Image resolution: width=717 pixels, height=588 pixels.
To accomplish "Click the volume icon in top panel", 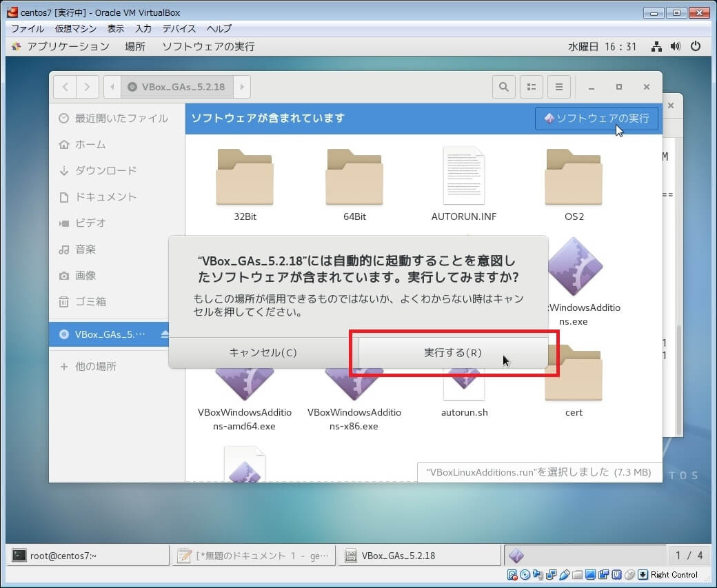I will tap(676, 46).
